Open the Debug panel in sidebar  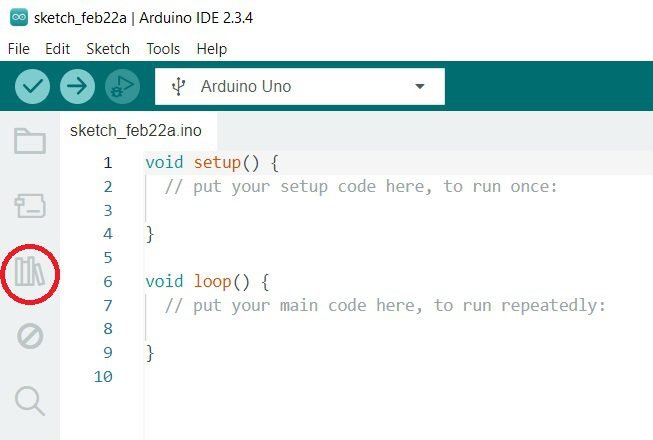pyautogui.click(x=30, y=337)
